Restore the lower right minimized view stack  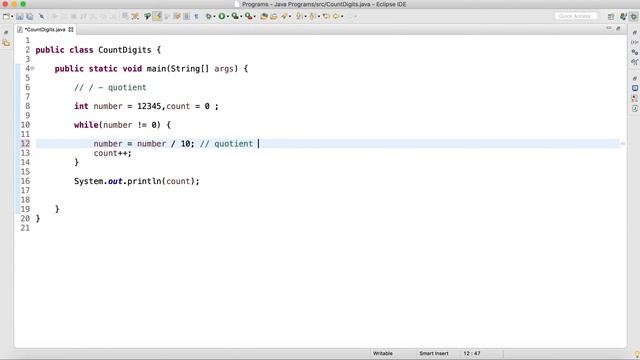click(x=635, y=78)
